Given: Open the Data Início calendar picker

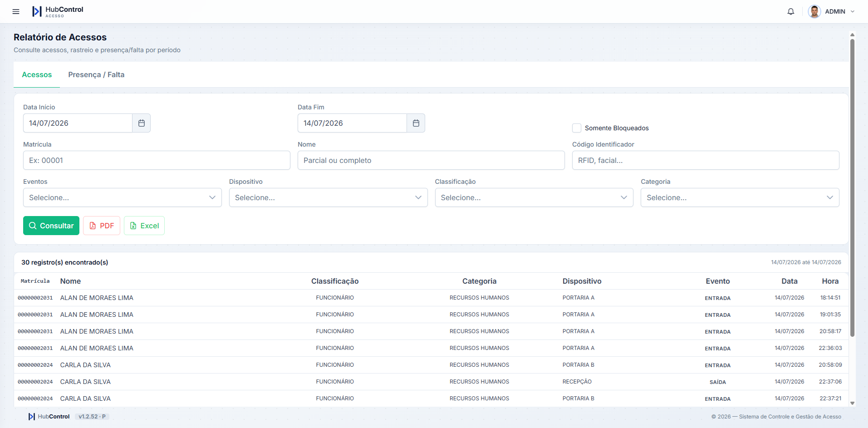Looking at the screenshot, I should pos(142,123).
